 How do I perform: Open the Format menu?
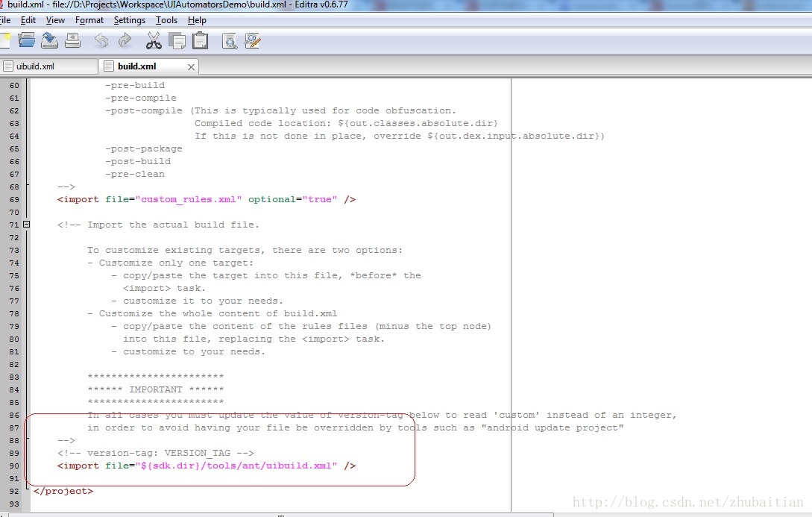(89, 20)
